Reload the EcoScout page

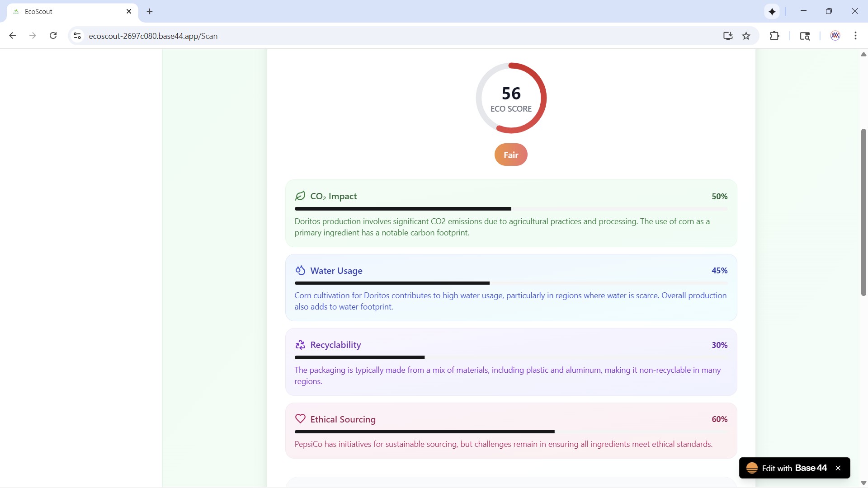(53, 36)
